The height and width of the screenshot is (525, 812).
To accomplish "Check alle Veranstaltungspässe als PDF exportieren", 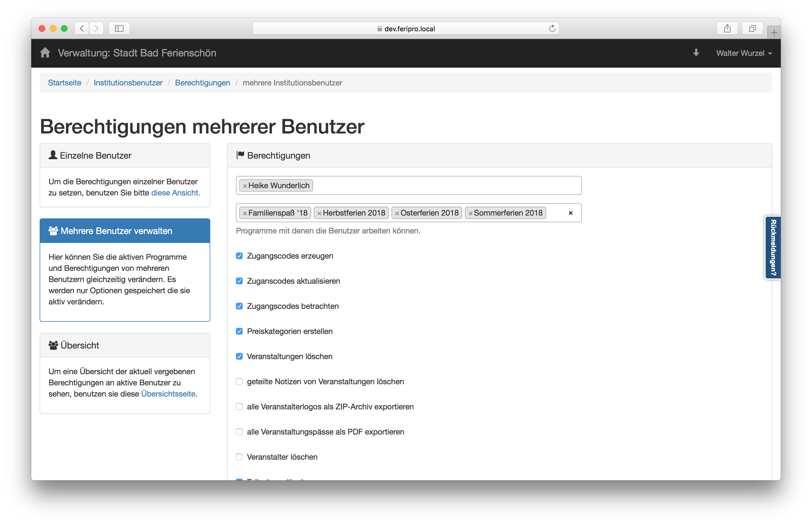I will coord(239,432).
